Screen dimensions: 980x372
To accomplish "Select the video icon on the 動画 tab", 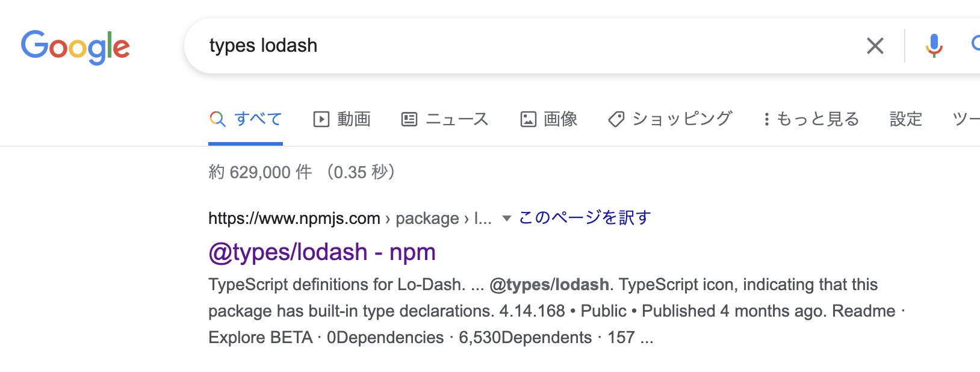I will tap(321, 119).
